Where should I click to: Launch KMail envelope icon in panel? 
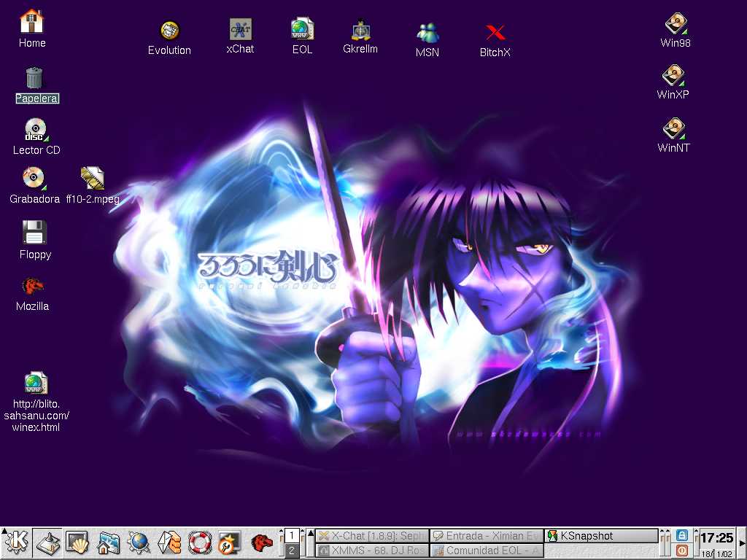coord(169,542)
